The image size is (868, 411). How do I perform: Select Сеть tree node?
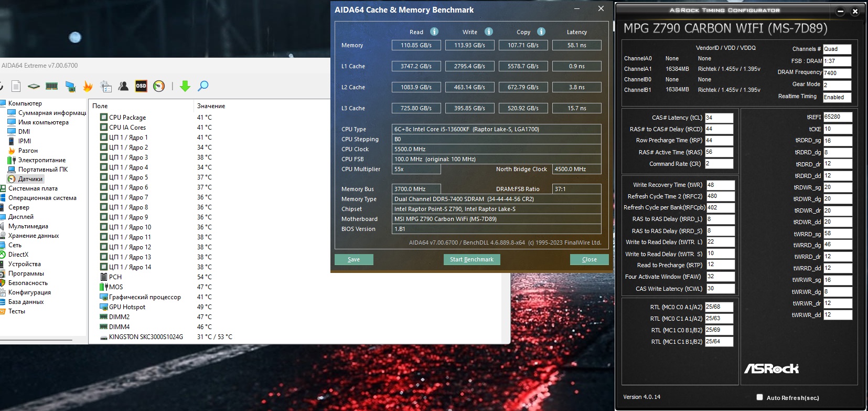pos(15,245)
